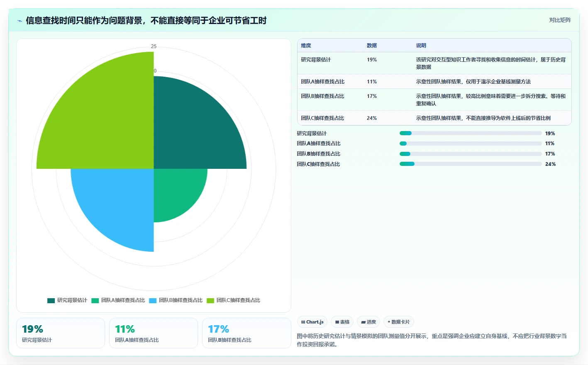The width and height of the screenshot is (588, 365).
Task: Click the 研究背景估计 progress bar
Action: (471, 133)
